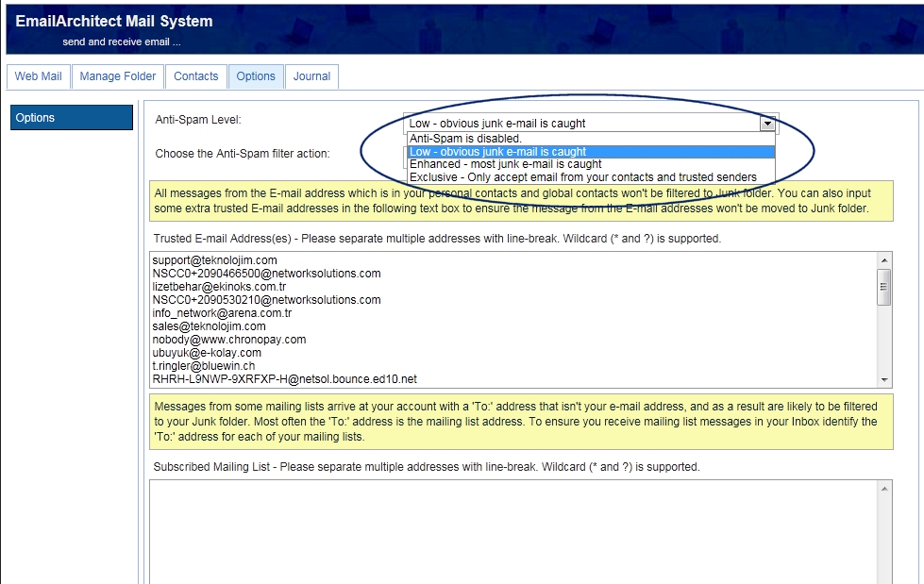The image size is (924, 584).
Task: Click the RHRH-L9NWP-9XRFXP-H@netsol.bounce.ed10.net entry
Action: pyautogui.click(x=285, y=379)
